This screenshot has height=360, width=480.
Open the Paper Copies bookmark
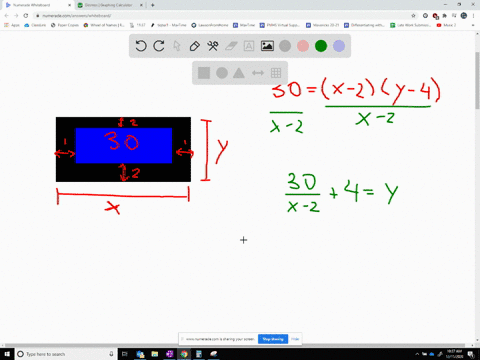point(65,25)
